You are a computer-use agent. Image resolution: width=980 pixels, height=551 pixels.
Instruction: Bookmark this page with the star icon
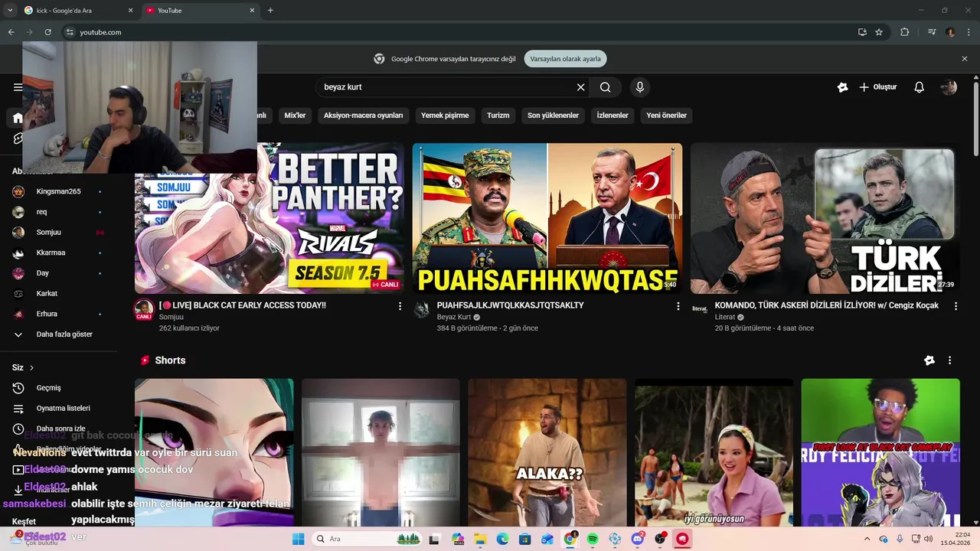[x=879, y=32]
